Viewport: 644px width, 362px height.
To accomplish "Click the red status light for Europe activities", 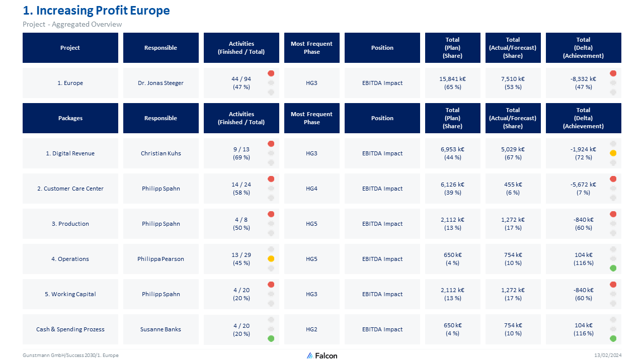I will [271, 73].
